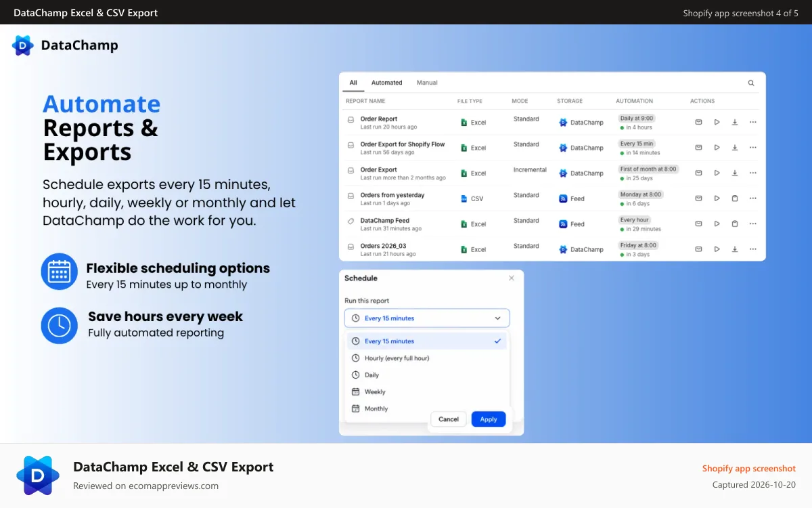This screenshot has height=508, width=812.
Task: Run the incremental Order Export report
Action: (x=717, y=173)
